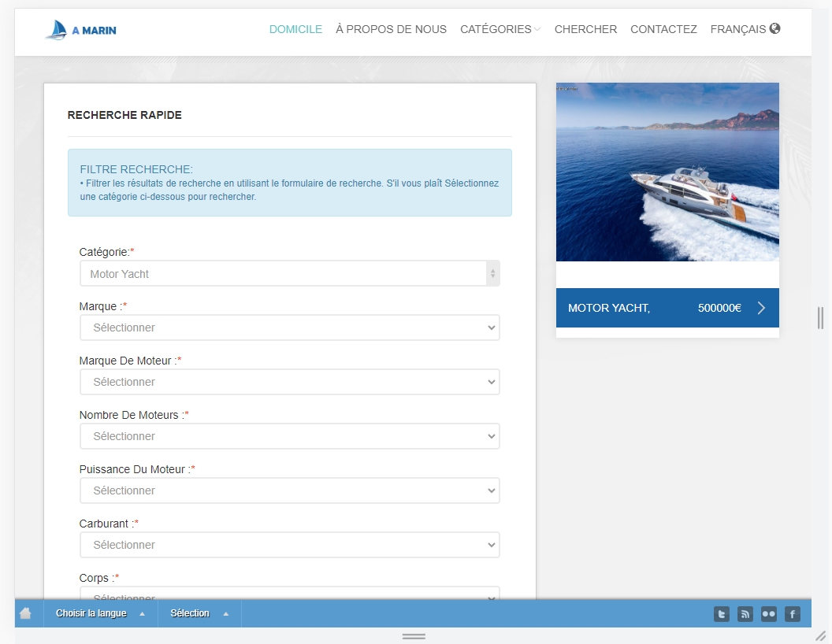Screen dimensions: 832x644
Task: Open the Catégorie Motor Yacht dropdown
Action: (290, 273)
